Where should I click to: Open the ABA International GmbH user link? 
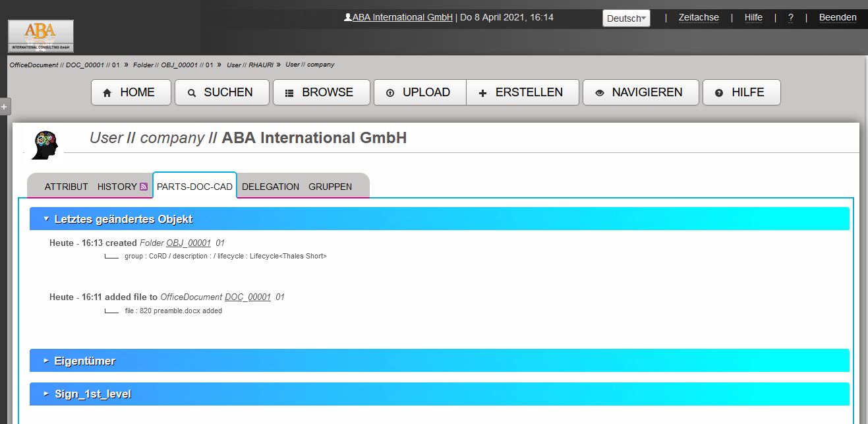pos(403,18)
